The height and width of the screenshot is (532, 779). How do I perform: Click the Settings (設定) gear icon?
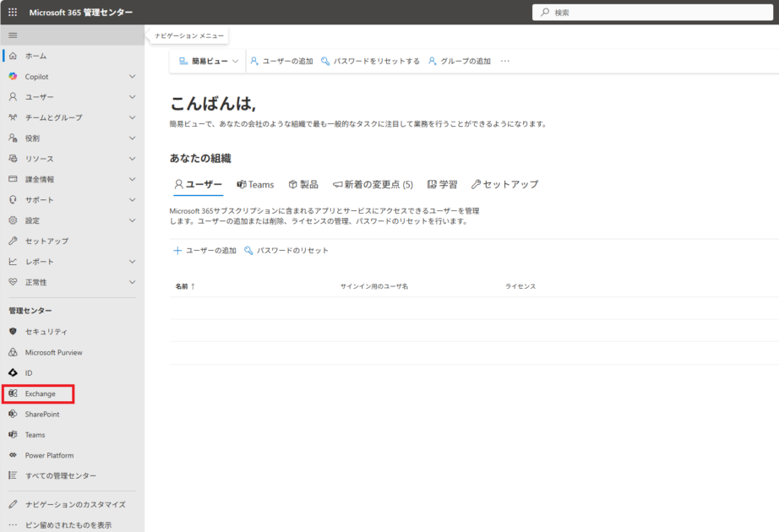13,220
